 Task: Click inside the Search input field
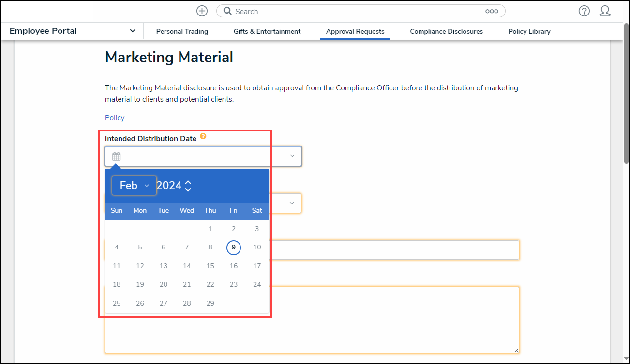pos(339,11)
